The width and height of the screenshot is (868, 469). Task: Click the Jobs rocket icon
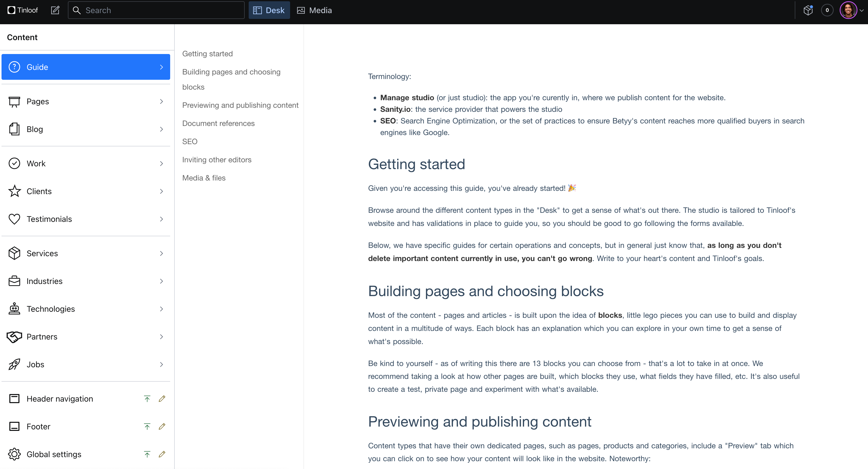[x=14, y=364]
